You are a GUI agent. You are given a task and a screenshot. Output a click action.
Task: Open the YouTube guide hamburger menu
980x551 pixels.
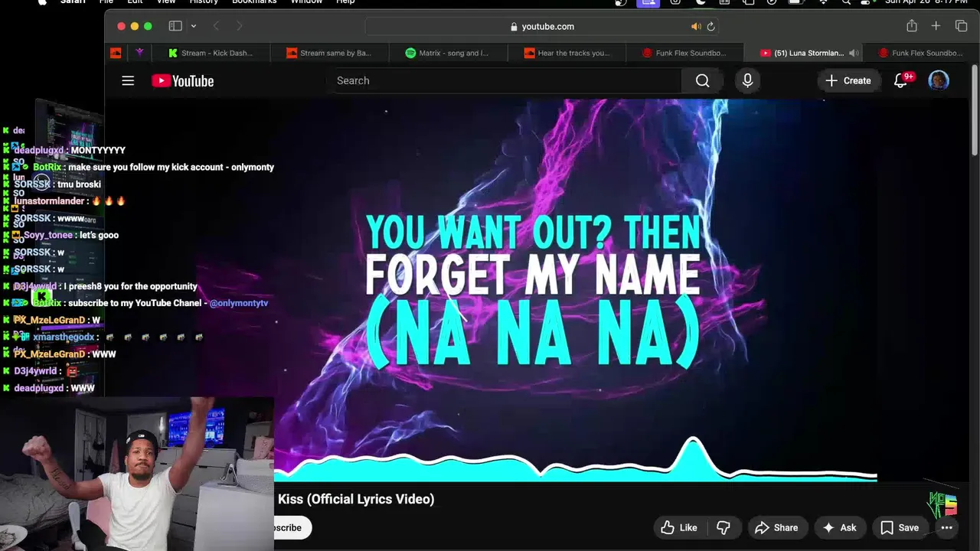[x=128, y=80]
